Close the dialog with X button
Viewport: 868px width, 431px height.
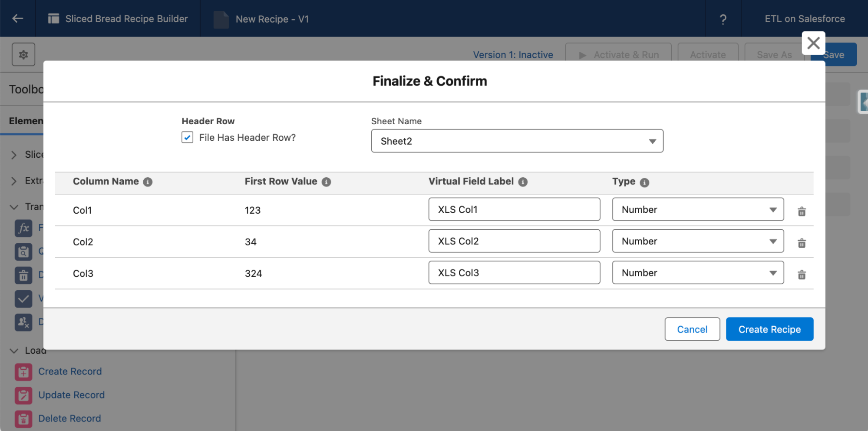[813, 43]
